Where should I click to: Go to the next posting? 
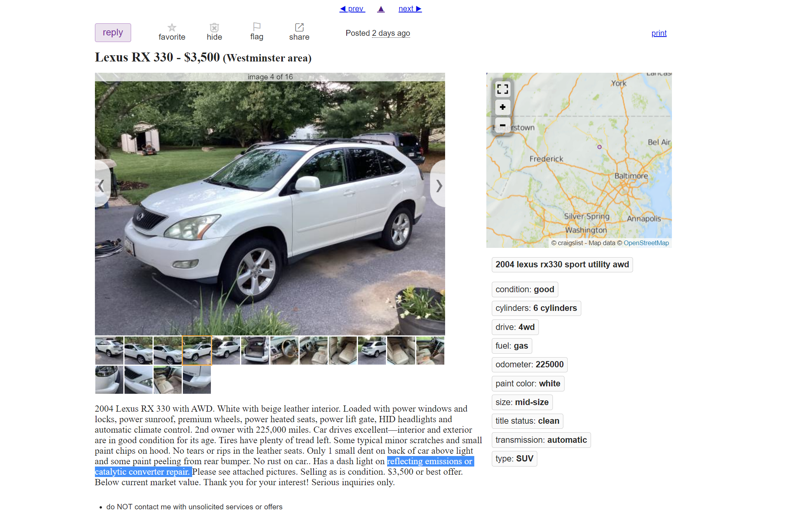[410, 9]
